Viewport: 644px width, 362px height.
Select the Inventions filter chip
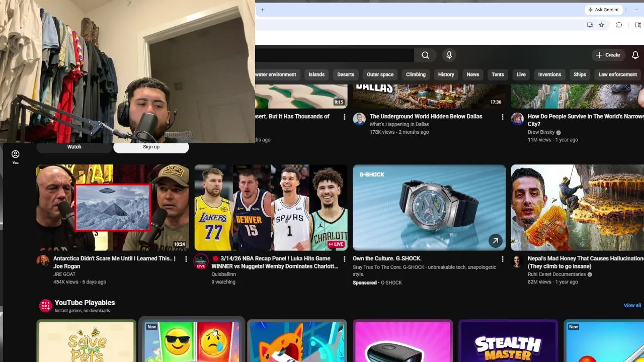[x=549, y=74]
